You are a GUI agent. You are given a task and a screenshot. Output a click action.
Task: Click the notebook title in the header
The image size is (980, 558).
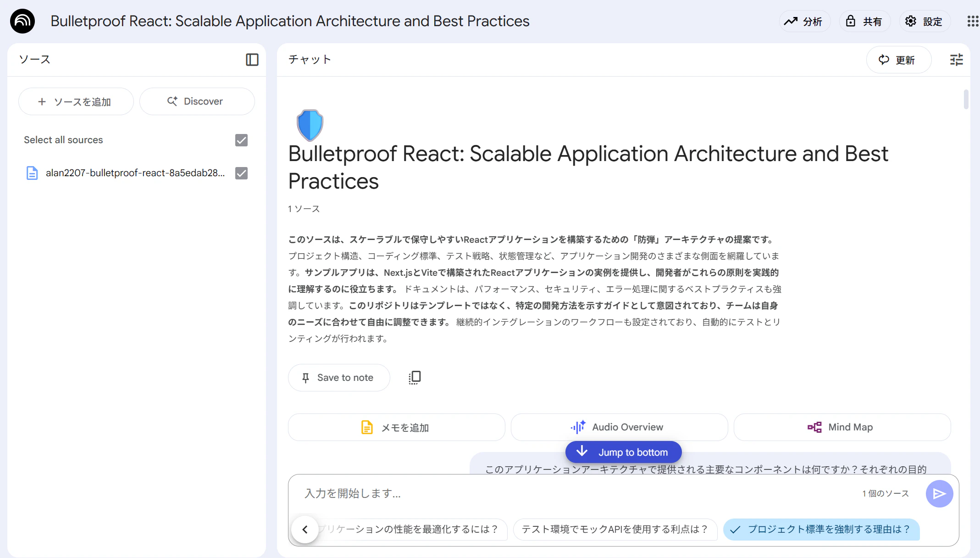pos(290,21)
